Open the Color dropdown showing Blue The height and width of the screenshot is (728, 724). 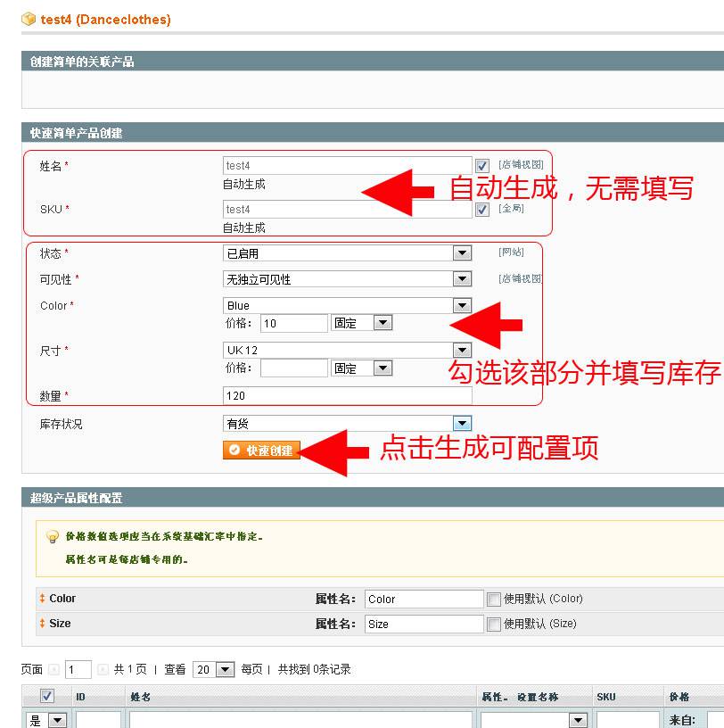click(462, 305)
